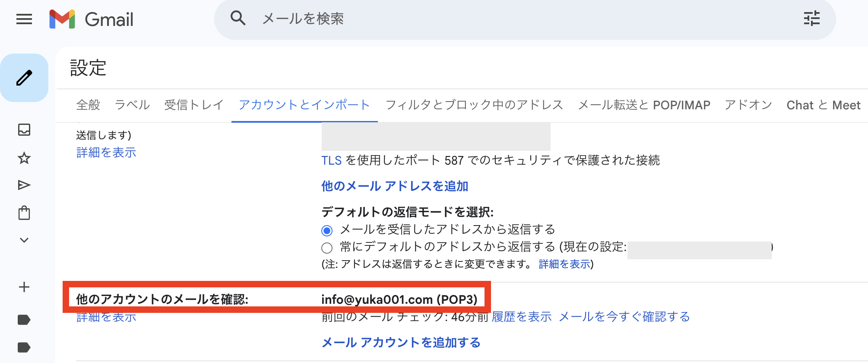Click the compose pencil button
The image size is (868, 363).
(24, 78)
